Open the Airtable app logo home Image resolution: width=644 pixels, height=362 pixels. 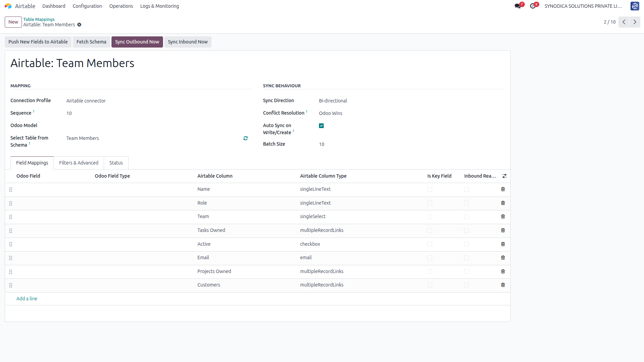[x=8, y=6]
